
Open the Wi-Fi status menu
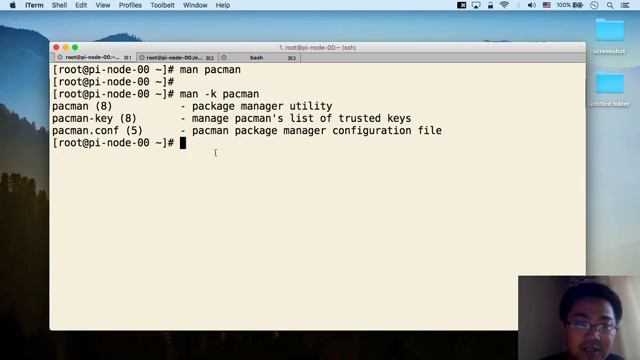(504, 5)
